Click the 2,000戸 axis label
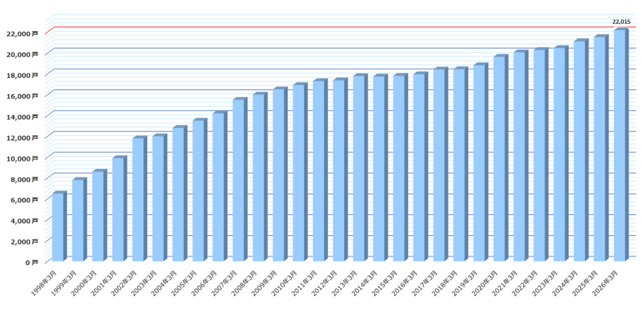 coord(25,241)
